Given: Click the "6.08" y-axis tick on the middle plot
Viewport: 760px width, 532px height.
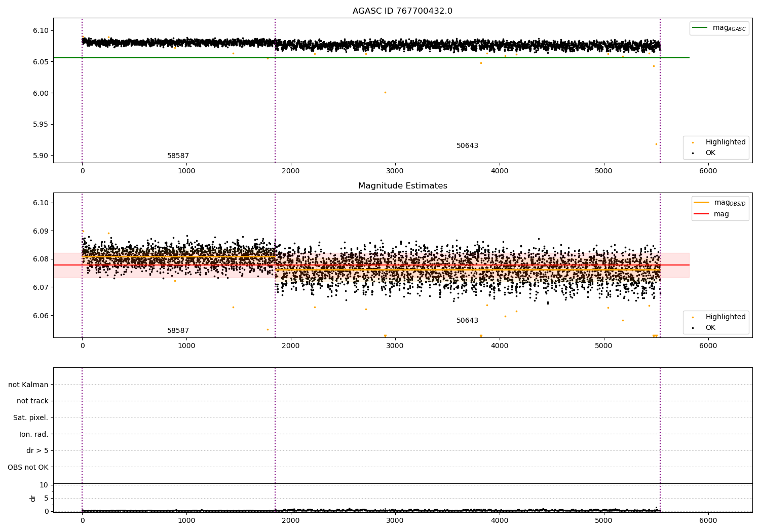Looking at the screenshot, I should [x=41, y=259].
